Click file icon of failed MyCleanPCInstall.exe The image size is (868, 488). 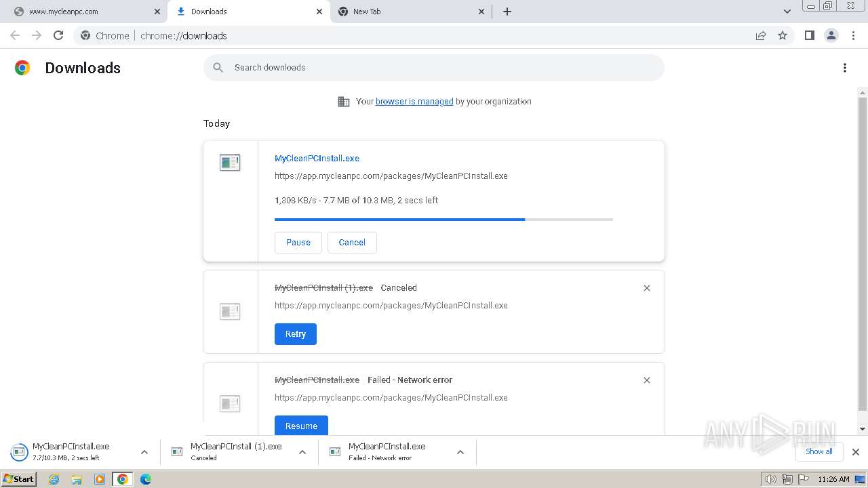coord(230,403)
